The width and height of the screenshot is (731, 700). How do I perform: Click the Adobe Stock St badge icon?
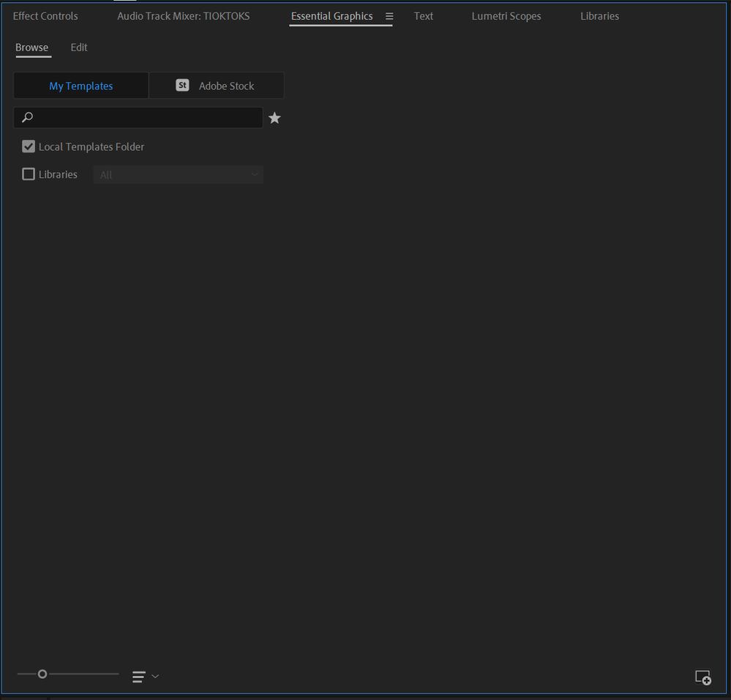tap(182, 86)
